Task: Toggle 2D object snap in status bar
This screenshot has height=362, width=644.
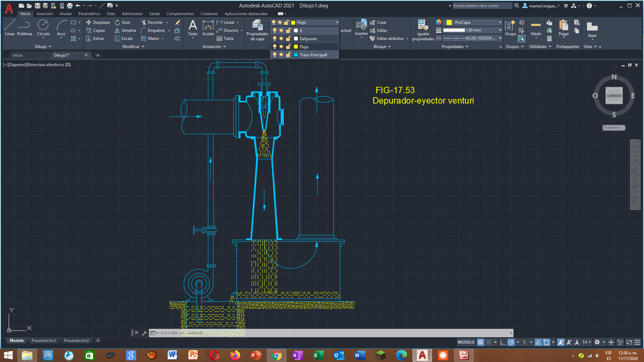Action: click(546, 342)
